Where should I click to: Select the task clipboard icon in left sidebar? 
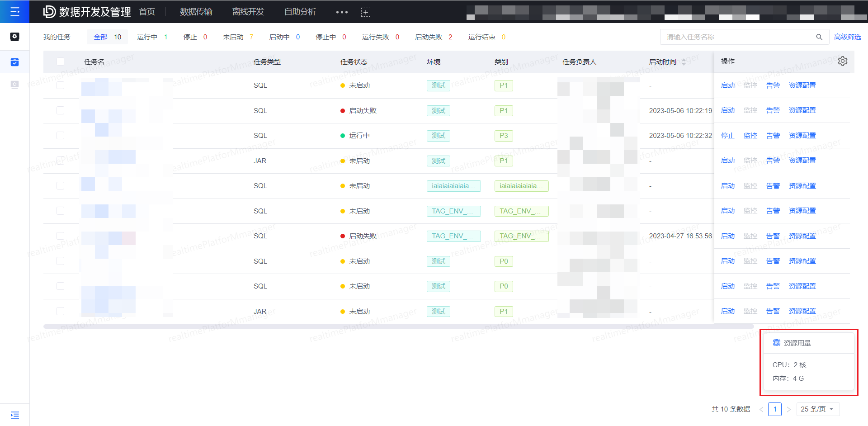click(x=15, y=62)
